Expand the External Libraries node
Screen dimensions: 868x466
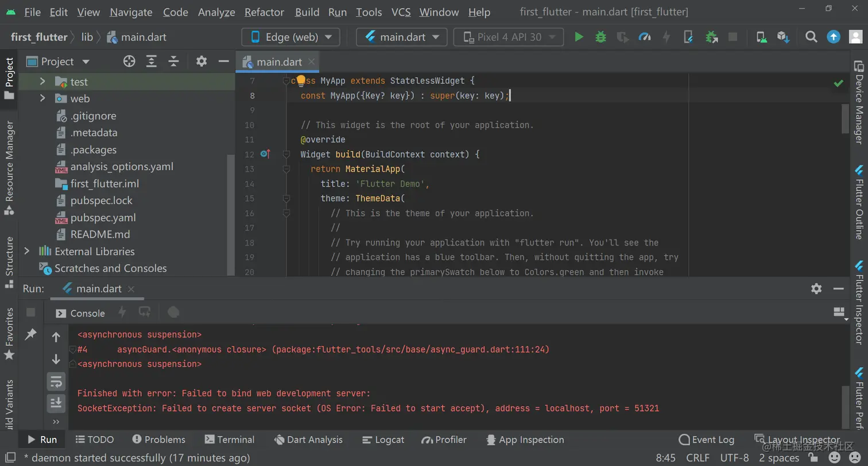(26, 251)
